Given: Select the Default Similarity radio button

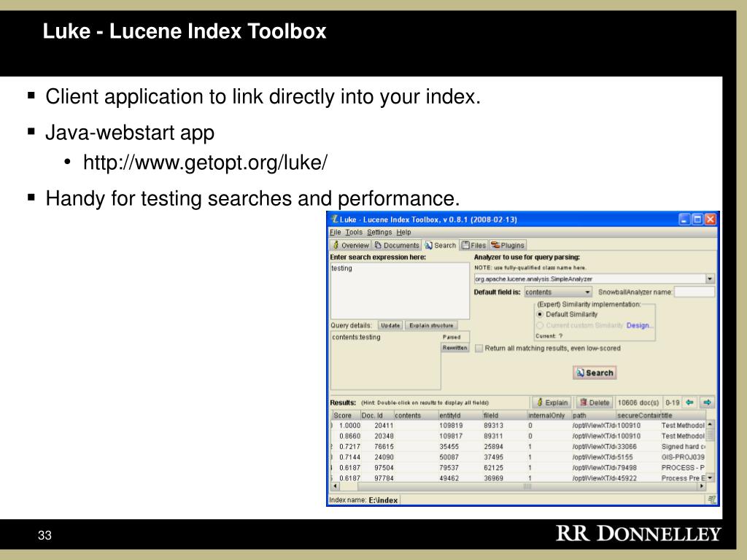Looking at the screenshot, I should click(540, 314).
